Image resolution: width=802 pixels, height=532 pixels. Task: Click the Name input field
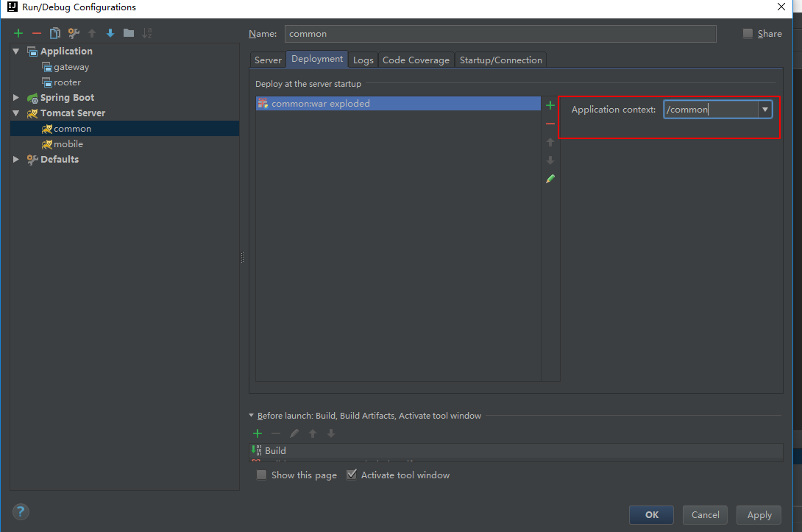click(500, 34)
